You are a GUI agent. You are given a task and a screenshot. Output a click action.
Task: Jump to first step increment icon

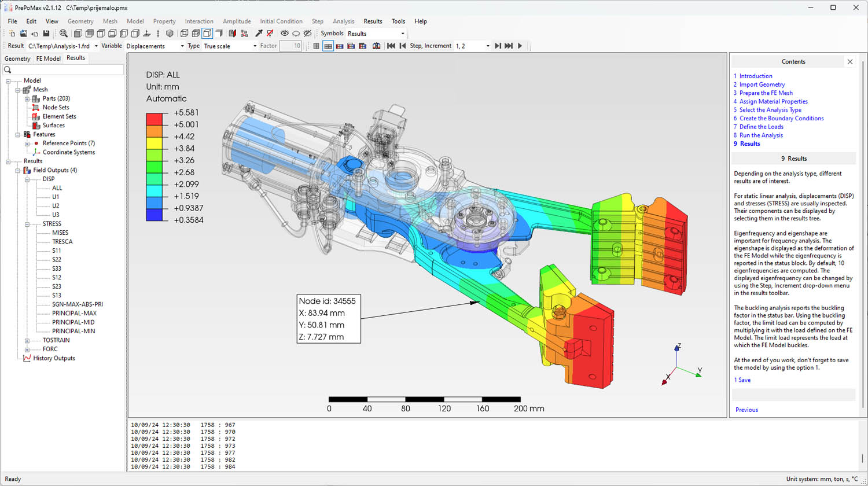point(391,46)
